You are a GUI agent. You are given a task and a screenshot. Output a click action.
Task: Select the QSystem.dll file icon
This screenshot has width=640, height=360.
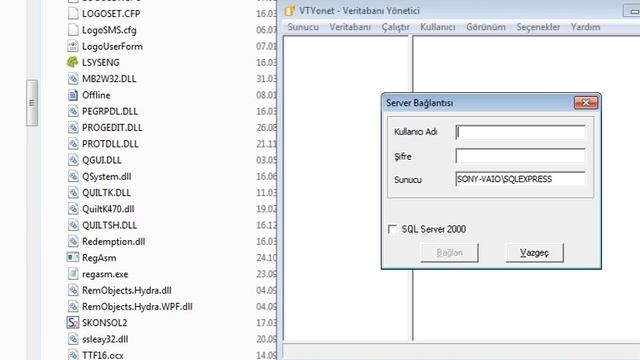click(73, 176)
